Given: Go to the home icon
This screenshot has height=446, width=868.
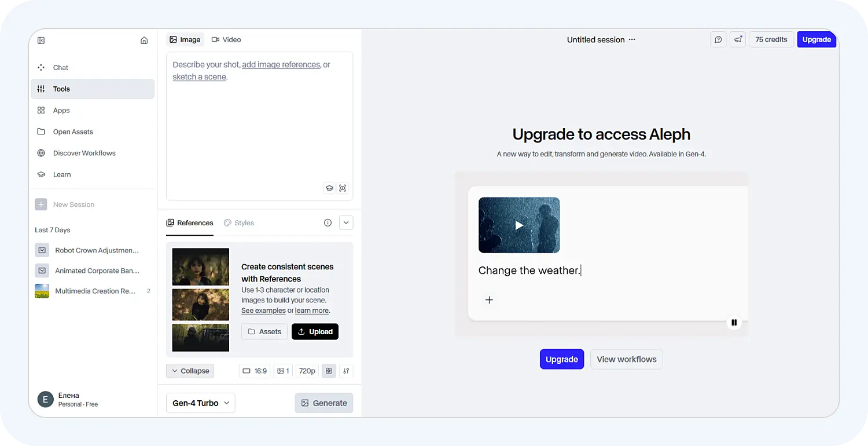Looking at the screenshot, I should (144, 41).
